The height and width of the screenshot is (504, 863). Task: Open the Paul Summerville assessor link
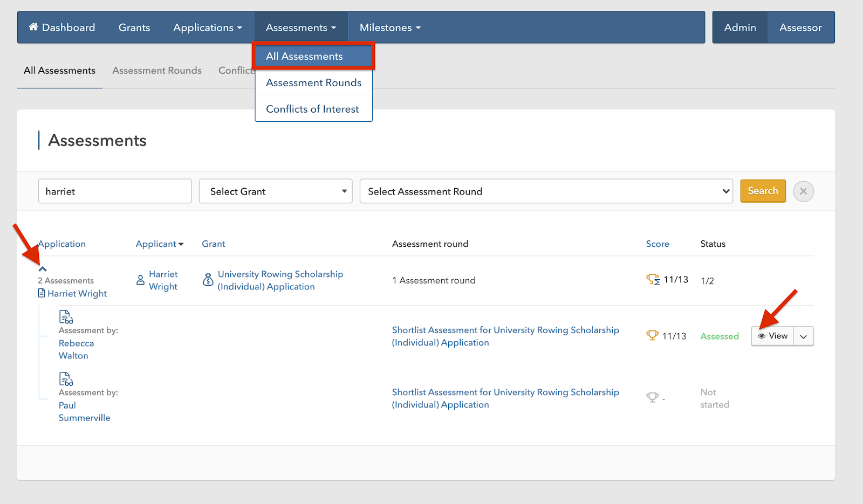tap(84, 411)
